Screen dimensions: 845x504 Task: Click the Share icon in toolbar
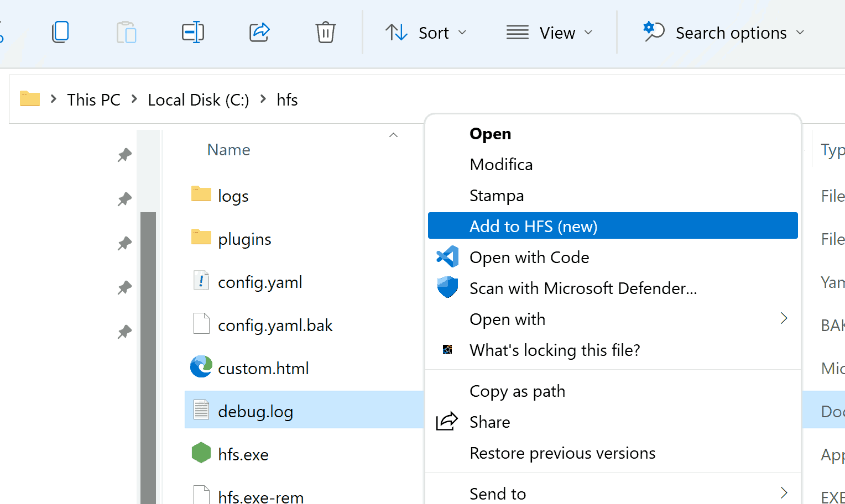click(x=259, y=32)
